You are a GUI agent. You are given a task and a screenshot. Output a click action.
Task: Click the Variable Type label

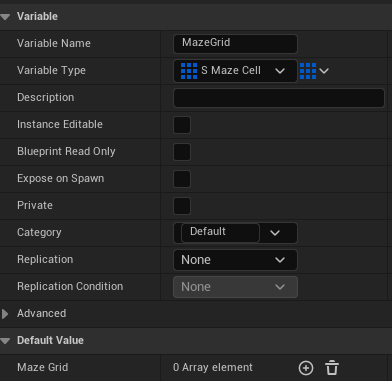coord(51,70)
